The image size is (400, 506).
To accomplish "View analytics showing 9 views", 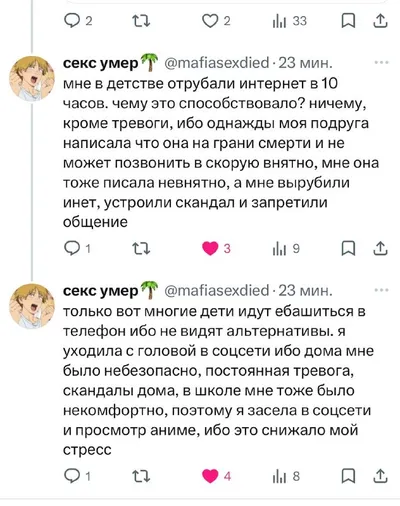I will click(x=286, y=249).
